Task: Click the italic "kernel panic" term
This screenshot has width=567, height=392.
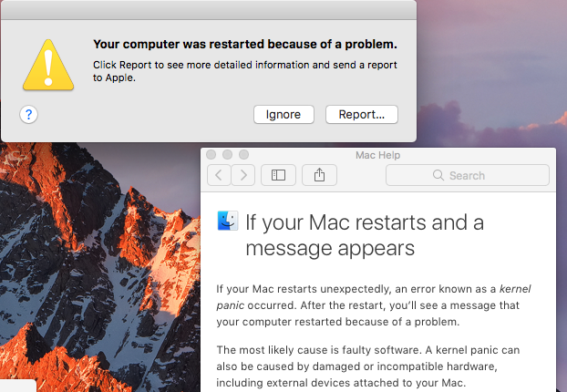Action: coord(513,289)
